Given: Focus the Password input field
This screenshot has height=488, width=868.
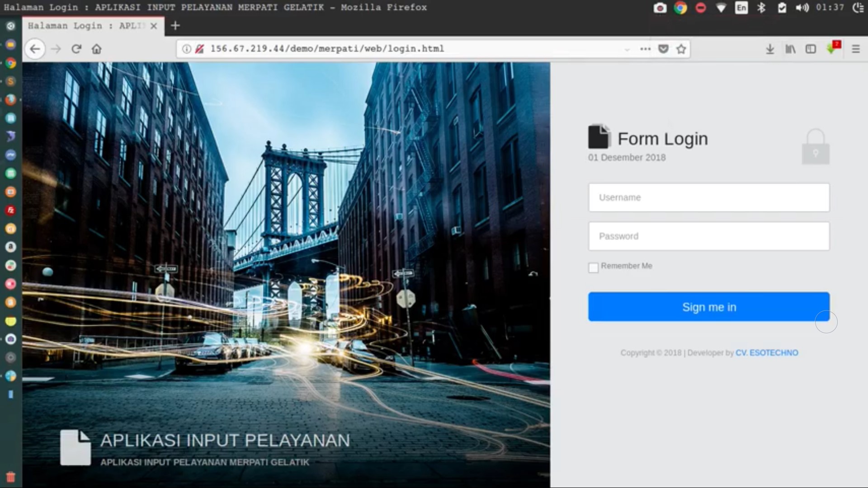Looking at the screenshot, I should click(x=708, y=236).
